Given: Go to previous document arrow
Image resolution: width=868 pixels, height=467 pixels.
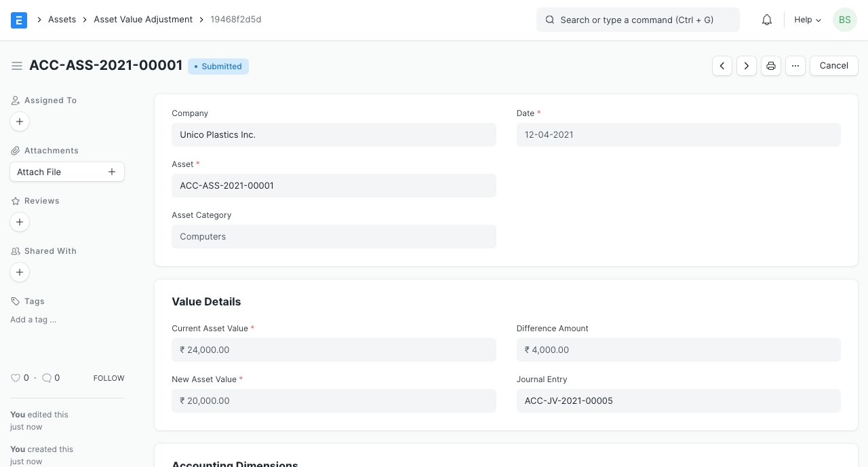Looking at the screenshot, I should tap(722, 66).
